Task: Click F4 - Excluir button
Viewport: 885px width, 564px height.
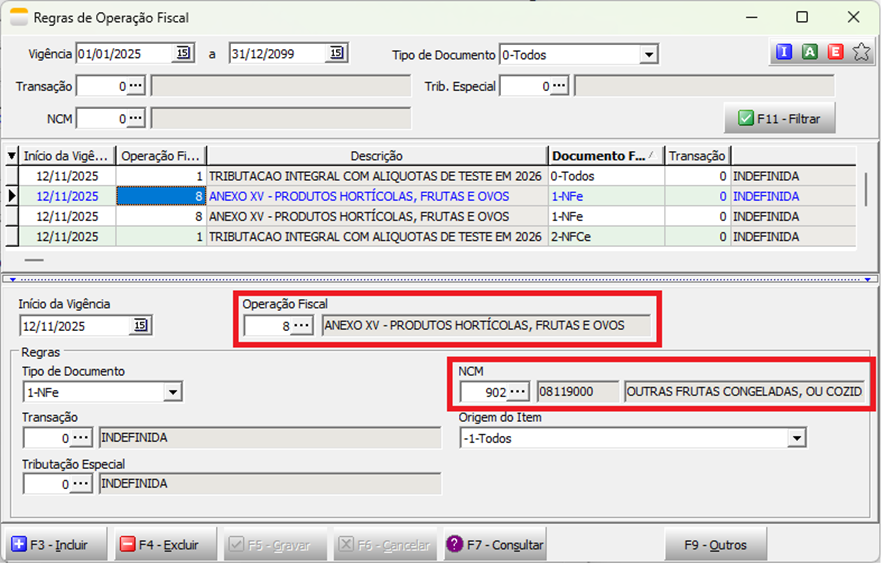Action: (161, 545)
